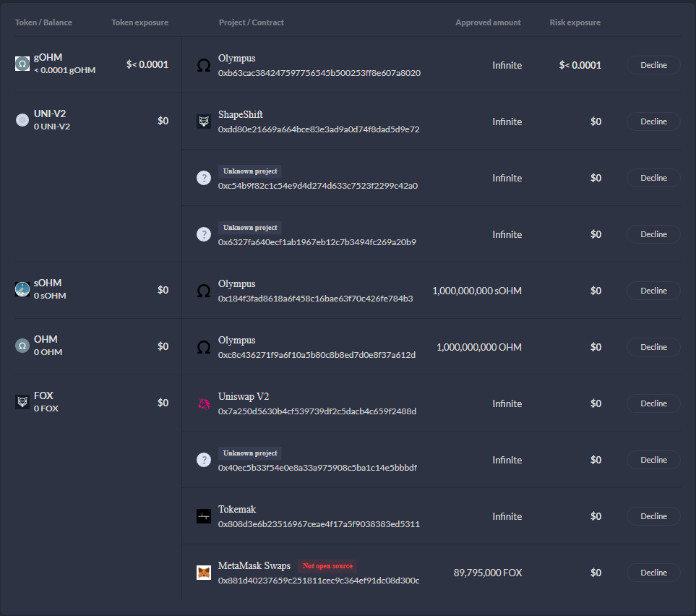Image resolution: width=696 pixels, height=616 pixels.
Task: Click the Risk exposure column header
Action: pyautogui.click(x=575, y=22)
